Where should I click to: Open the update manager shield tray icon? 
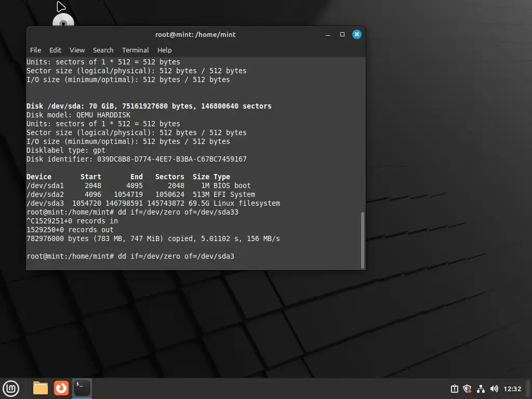467,389
